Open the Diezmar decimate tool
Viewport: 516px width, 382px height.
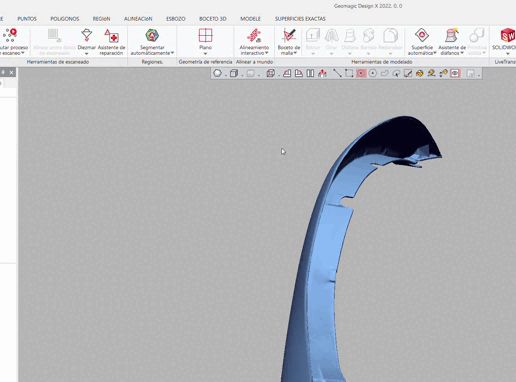click(x=87, y=39)
